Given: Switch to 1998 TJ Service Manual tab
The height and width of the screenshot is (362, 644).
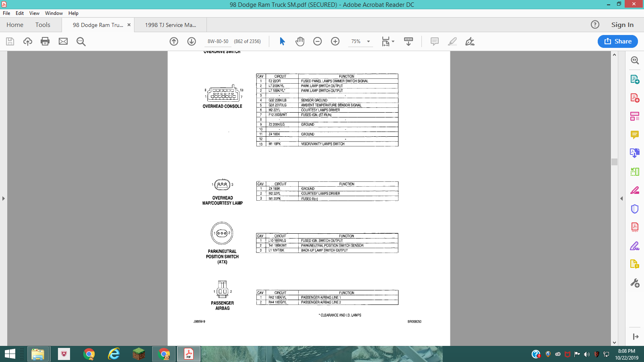Looking at the screenshot, I should click(171, 25).
